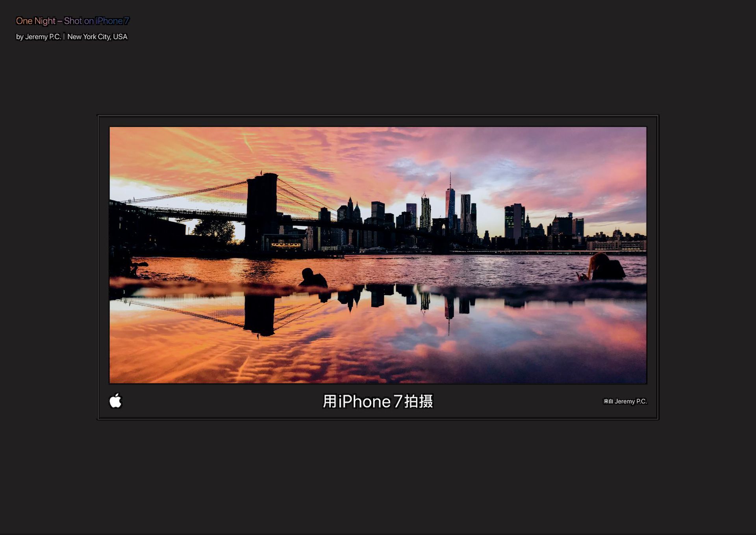This screenshot has width=756, height=535.
Task: Click the 'by Jeremy P.C.' author name
Action: point(38,37)
